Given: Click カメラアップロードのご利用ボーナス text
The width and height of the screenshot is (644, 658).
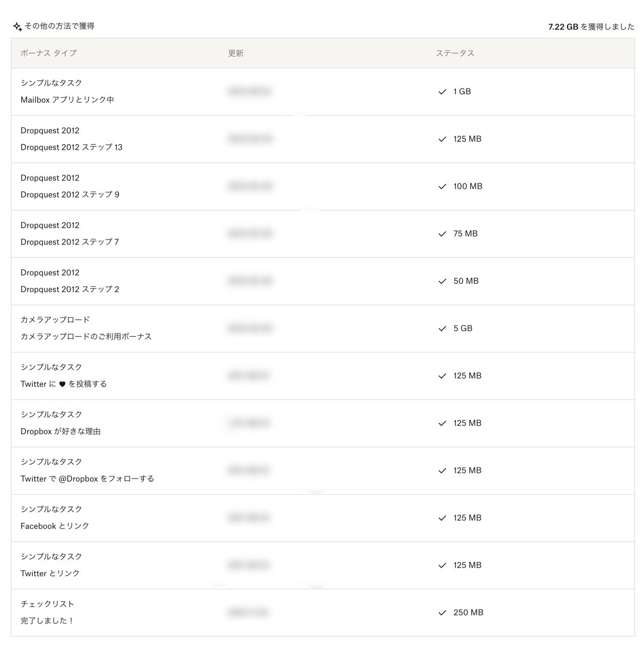Looking at the screenshot, I should point(86,336).
